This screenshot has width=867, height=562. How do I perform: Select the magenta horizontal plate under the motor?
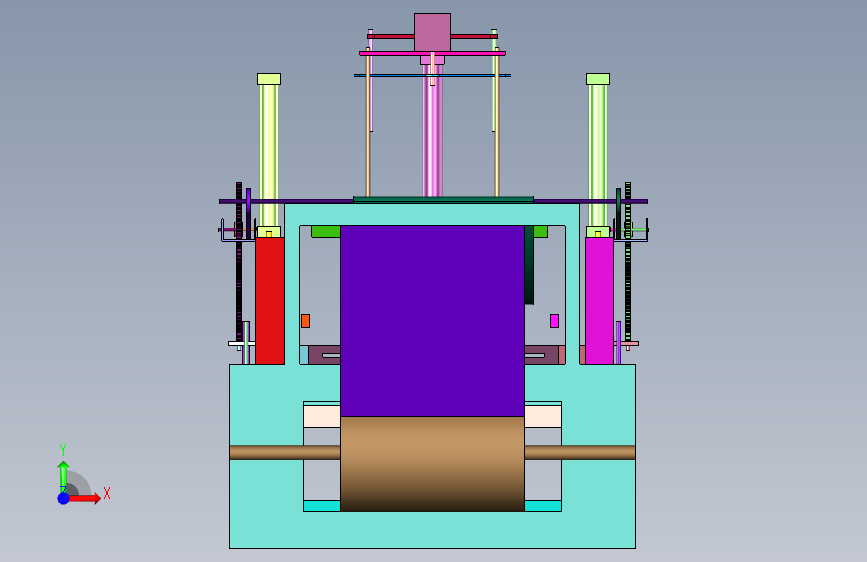[432, 54]
